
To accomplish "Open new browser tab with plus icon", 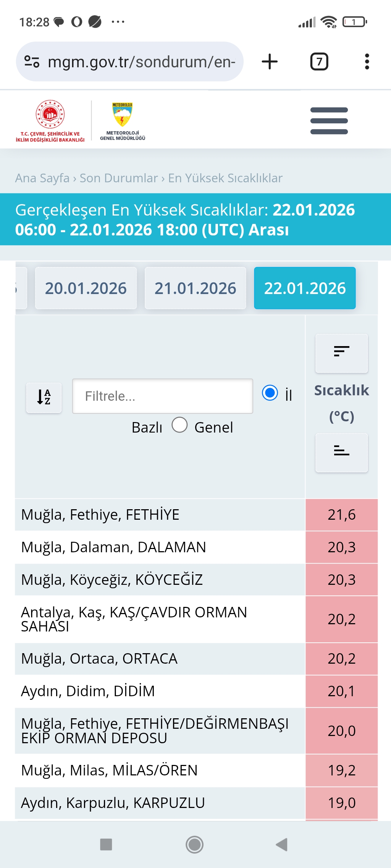I will pyautogui.click(x=270, y=61).
